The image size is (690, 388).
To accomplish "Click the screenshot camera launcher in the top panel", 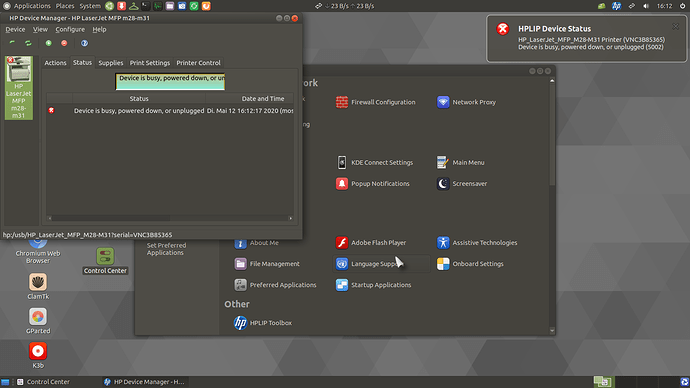I will click(x=182, y=6).
